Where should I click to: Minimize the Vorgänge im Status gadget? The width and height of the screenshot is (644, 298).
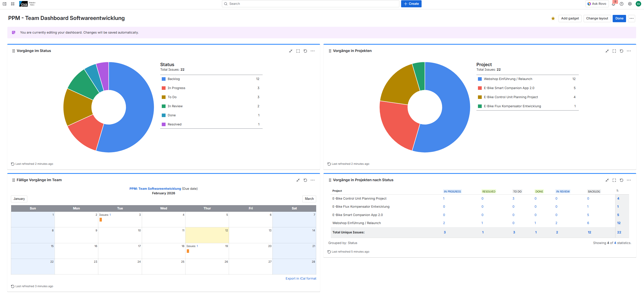tap(291, 51)
